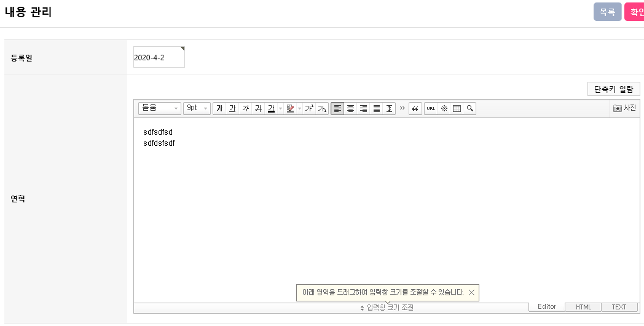This screenshot has height=326, width=644.
Task: Open find and replace tool
Action: coord(470,108)
